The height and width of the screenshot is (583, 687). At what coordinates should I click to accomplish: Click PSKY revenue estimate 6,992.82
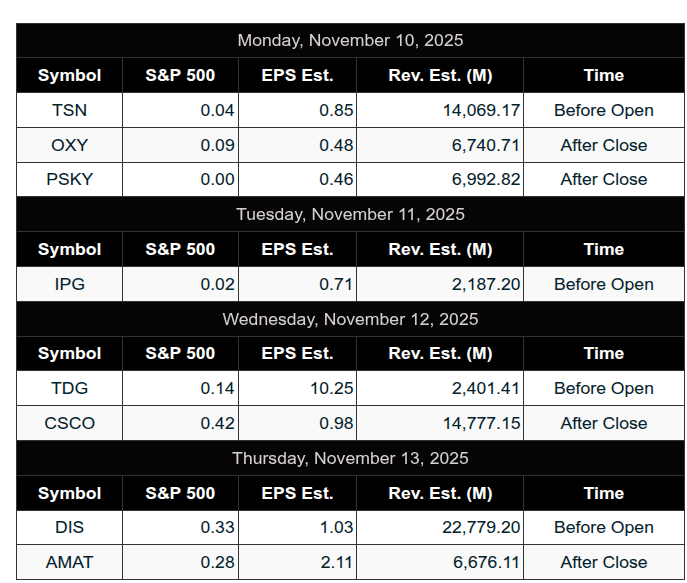click(x=486, y=180)
